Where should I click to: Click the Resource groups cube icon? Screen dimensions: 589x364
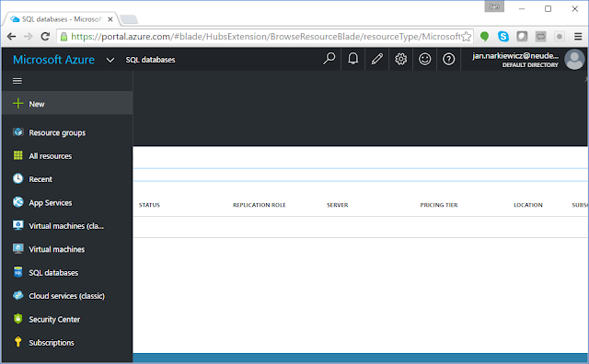18,132
